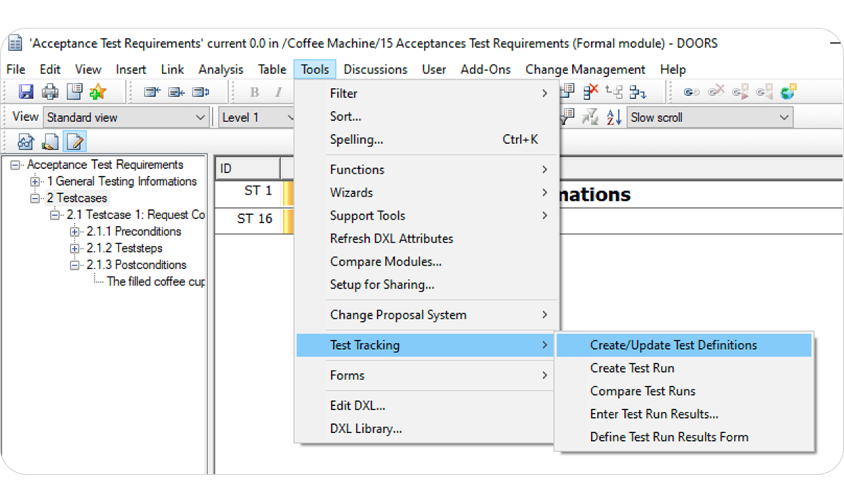Print the module via the printer icon

click(49, 92)
